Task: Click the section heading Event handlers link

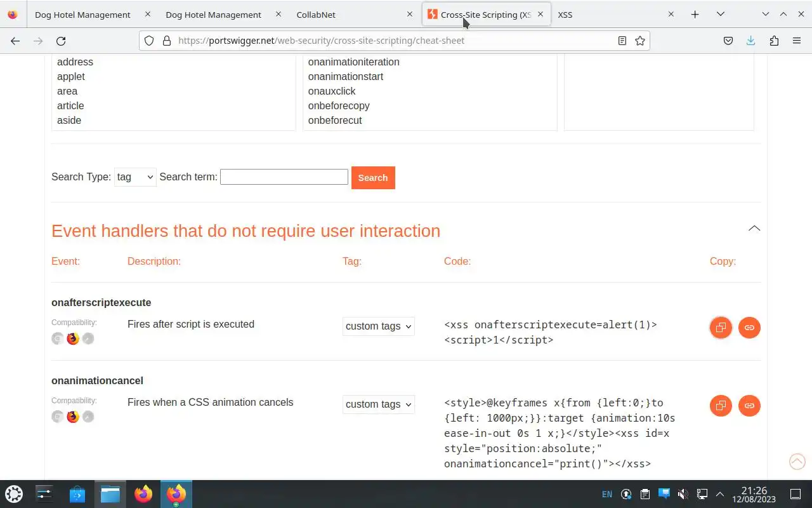Action: point(246,231)
